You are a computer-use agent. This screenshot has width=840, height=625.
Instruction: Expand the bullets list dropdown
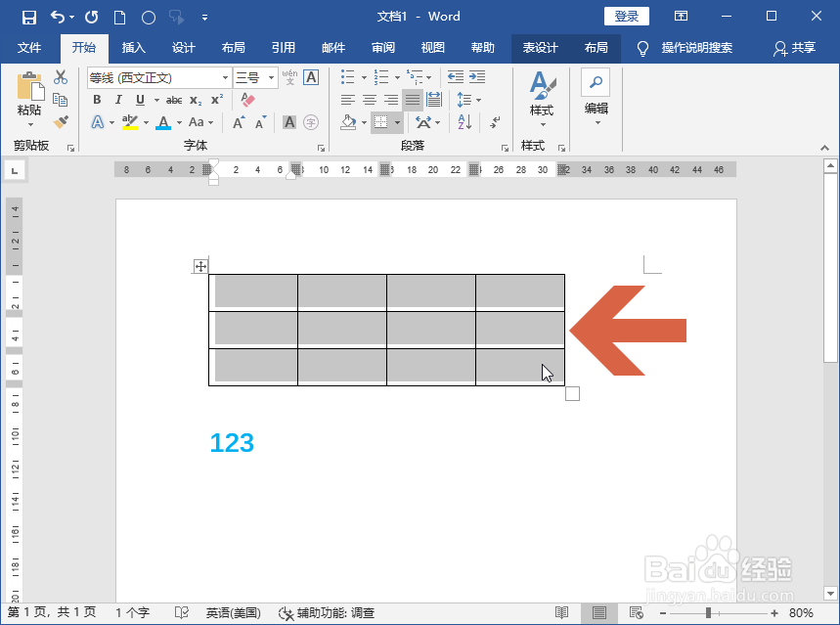(365, 76)
